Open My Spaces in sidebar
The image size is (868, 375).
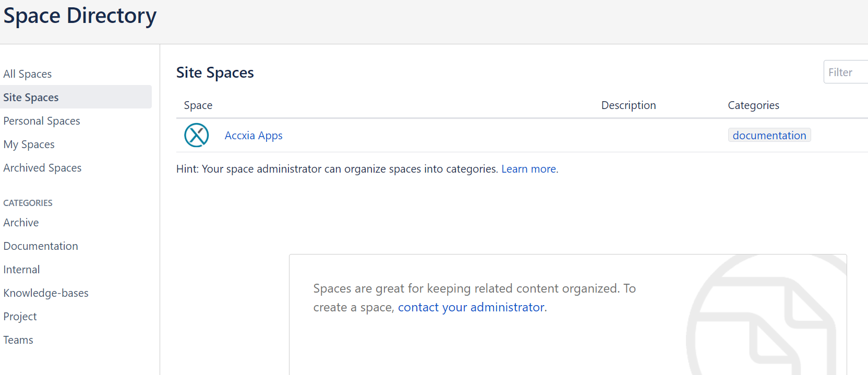[29, 144]
